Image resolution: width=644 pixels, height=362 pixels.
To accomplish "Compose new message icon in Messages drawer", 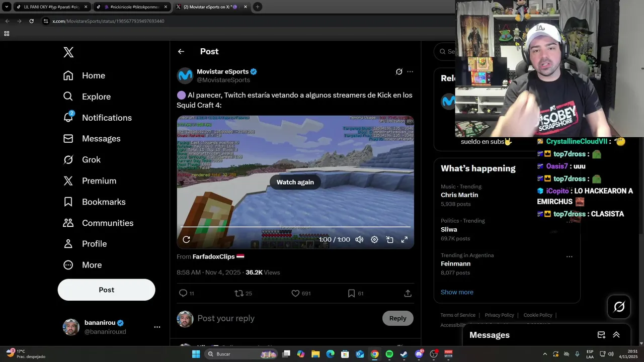I will click(601, 335).
